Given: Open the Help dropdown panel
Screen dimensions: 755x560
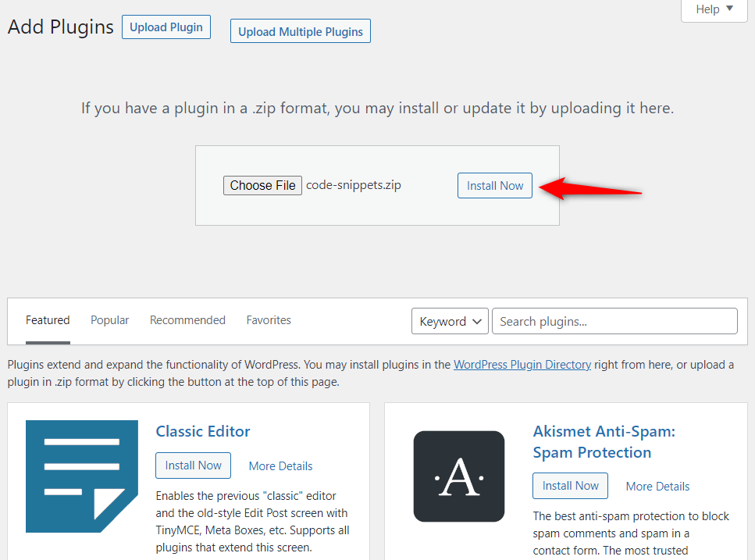Looking at the screenshot, I should 714,9.
